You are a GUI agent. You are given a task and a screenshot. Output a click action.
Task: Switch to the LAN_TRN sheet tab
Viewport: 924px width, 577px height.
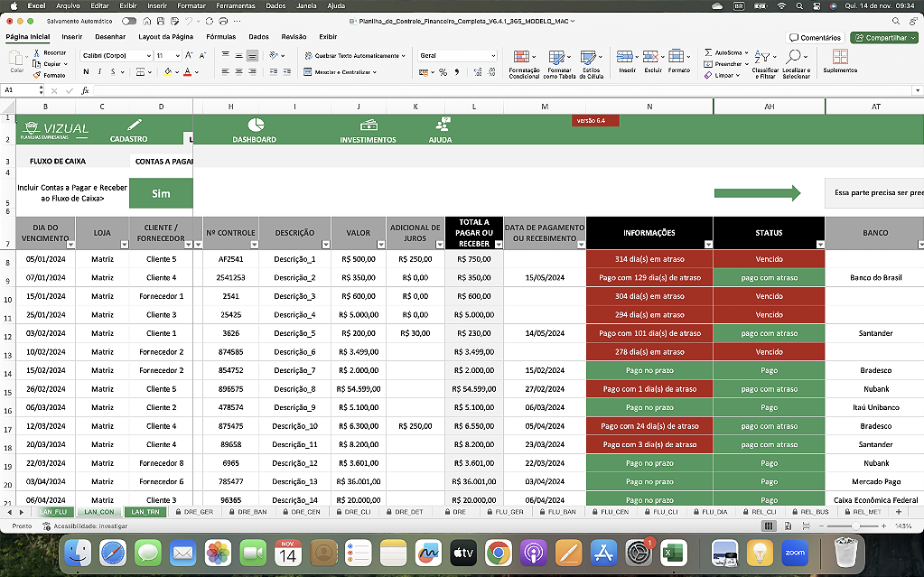point(145,512)
